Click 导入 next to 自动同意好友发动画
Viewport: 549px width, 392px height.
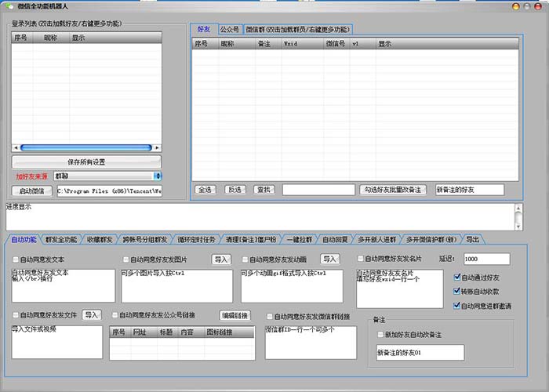point(330,259)
